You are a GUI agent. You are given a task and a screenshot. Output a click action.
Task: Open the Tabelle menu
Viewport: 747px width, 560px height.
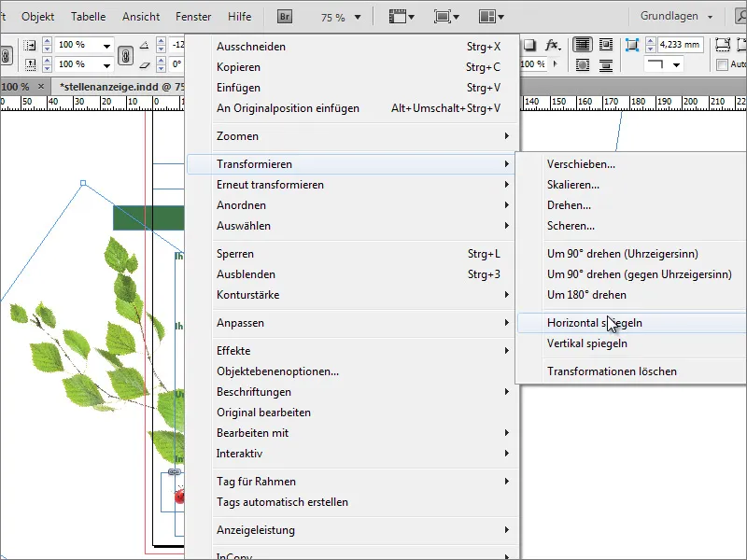click(88, 17)
